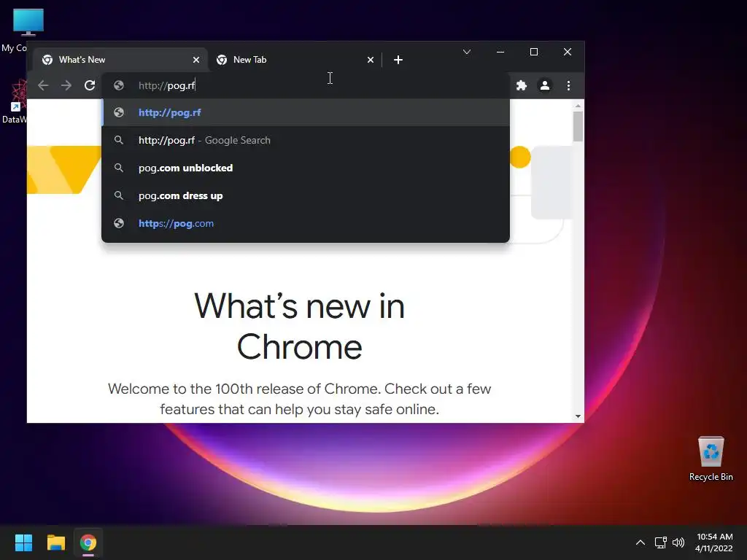The width and height of the screenshot is (747, 560).
Task: Minimize the Chrome window
Action: (500, 52)
